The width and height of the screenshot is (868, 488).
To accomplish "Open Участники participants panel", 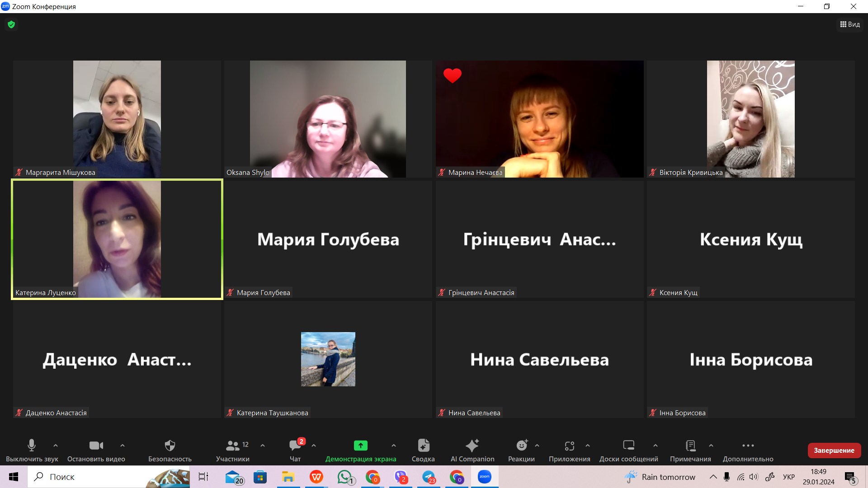I will 233,450.
